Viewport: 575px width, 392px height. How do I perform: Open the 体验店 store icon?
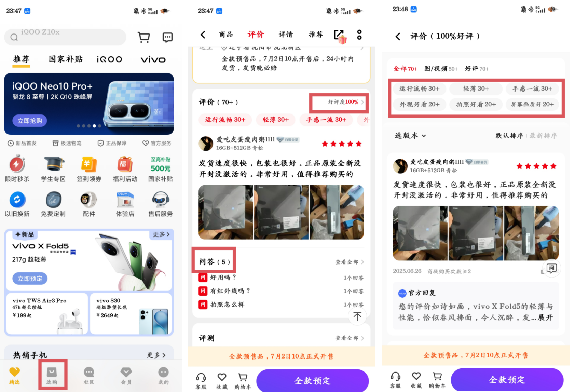tap(125, 204)
